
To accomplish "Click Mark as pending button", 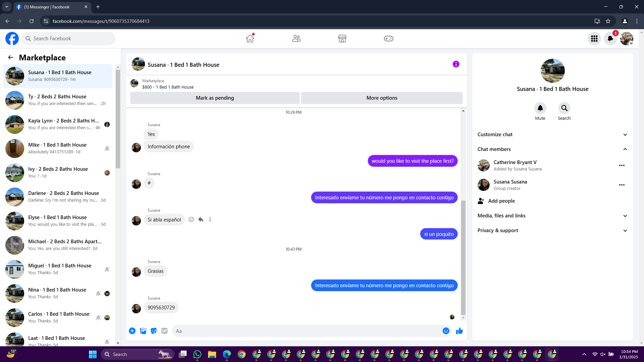I will click(215, 98).
